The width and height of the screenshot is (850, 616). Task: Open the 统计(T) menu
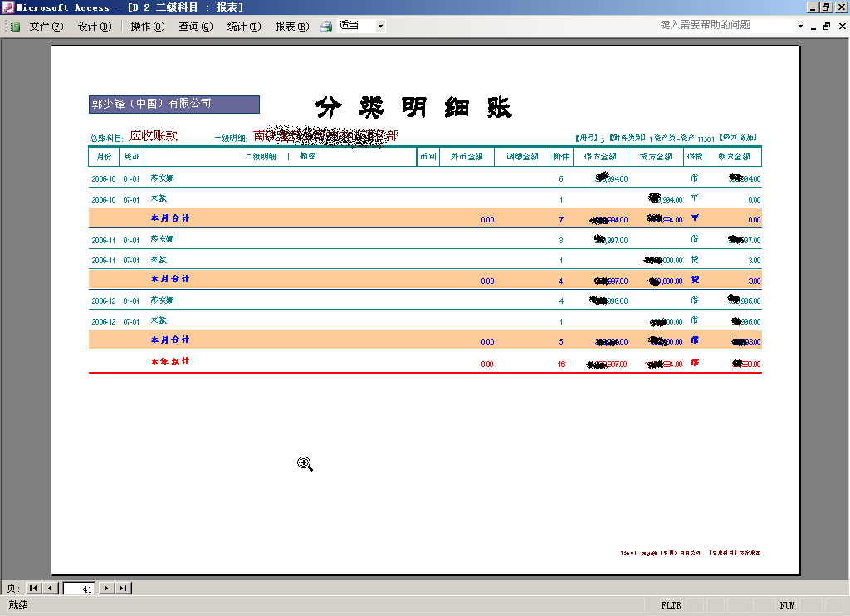pyautogui.click(x=244, y=27)
